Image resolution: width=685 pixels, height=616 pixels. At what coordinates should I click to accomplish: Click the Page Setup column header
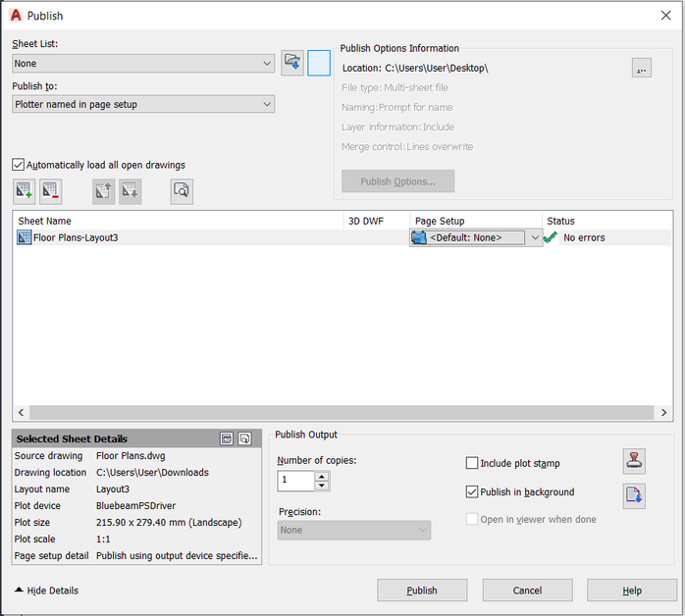(x=476, y=221)
